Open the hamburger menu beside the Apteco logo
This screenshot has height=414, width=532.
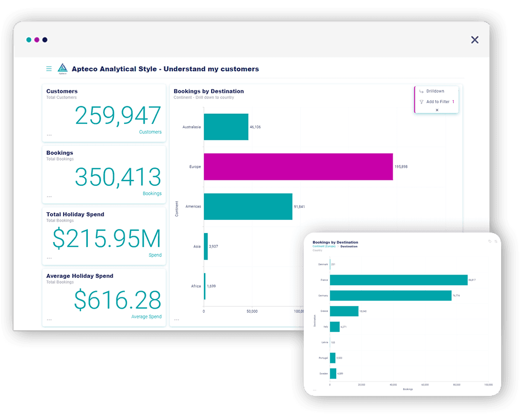(x=49, y=69)
